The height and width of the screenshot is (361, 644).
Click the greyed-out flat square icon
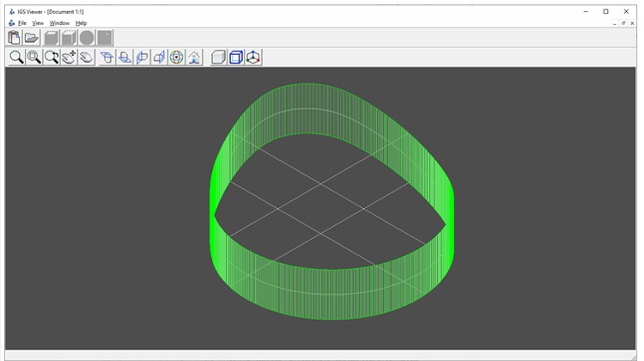tap(105, 38)
